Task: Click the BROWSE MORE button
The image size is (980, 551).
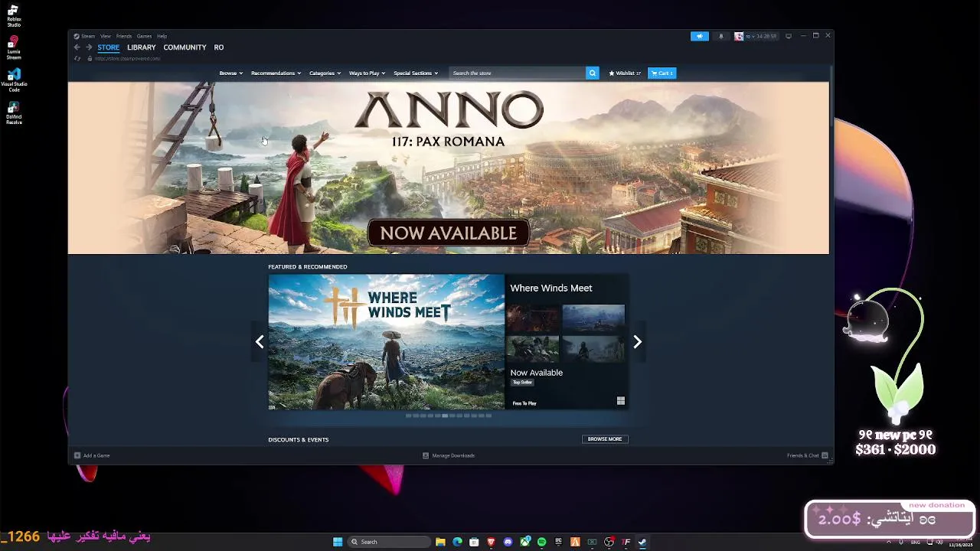Action: tap(605, 439)
